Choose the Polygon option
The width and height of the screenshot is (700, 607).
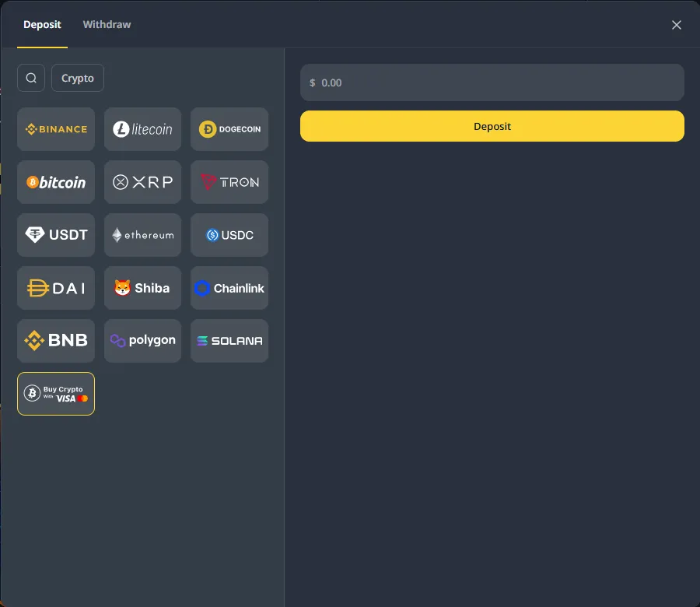click(142, 341)
